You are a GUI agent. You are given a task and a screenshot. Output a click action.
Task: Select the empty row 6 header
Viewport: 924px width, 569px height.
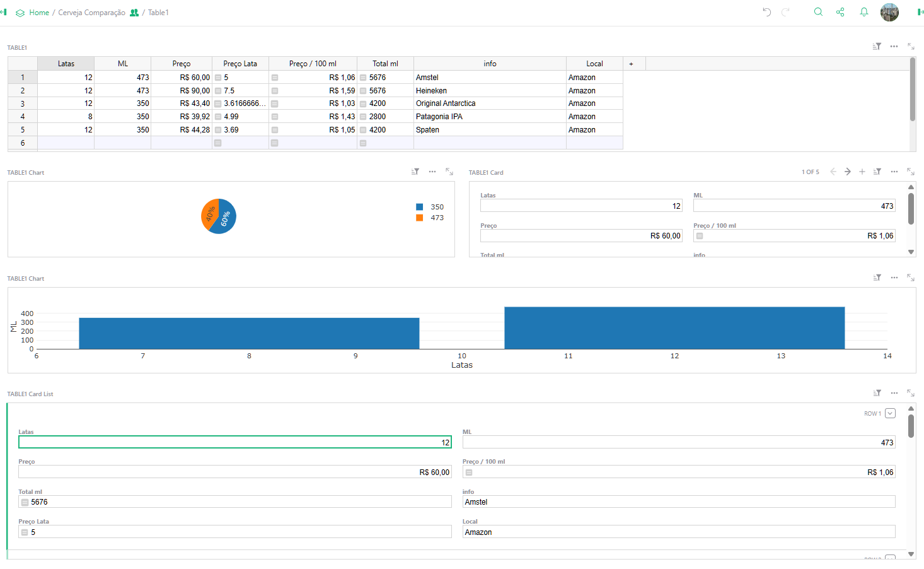click(23, 143)
